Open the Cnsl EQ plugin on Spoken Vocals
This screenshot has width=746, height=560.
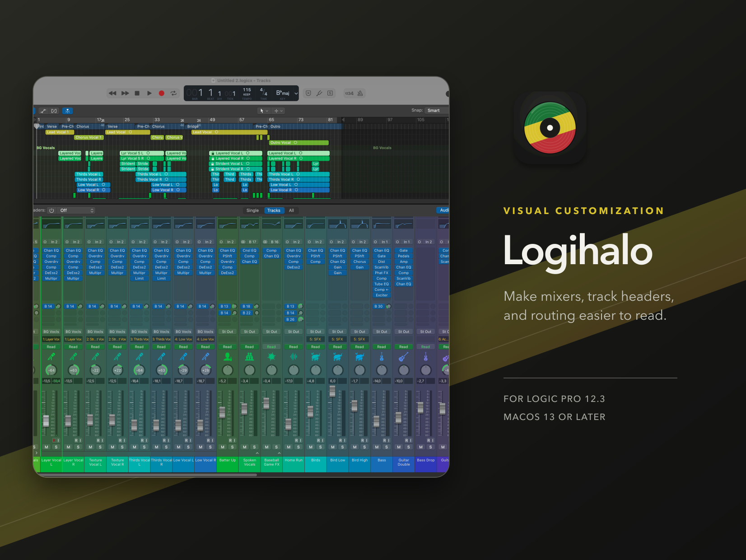pos(249,251)
